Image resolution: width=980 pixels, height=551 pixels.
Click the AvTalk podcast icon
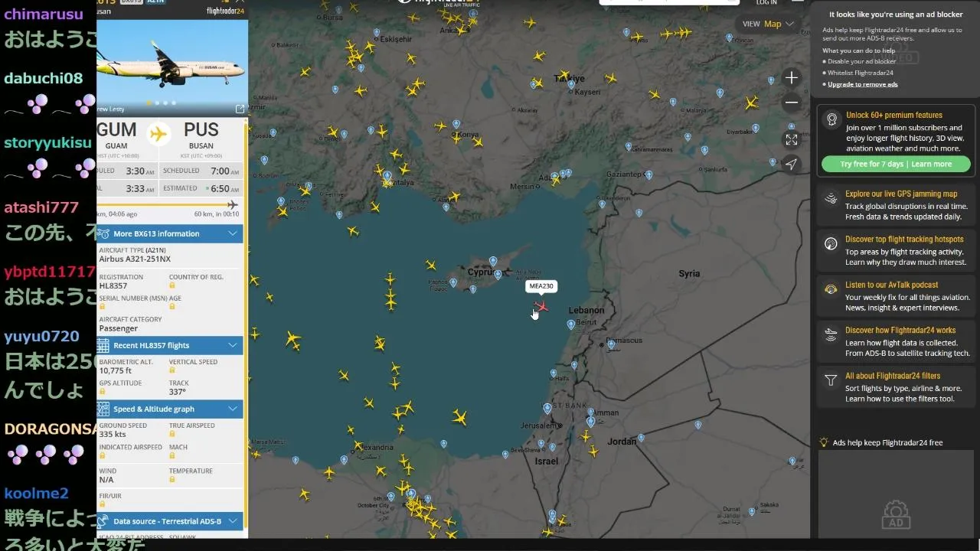[x=831, y=289]
